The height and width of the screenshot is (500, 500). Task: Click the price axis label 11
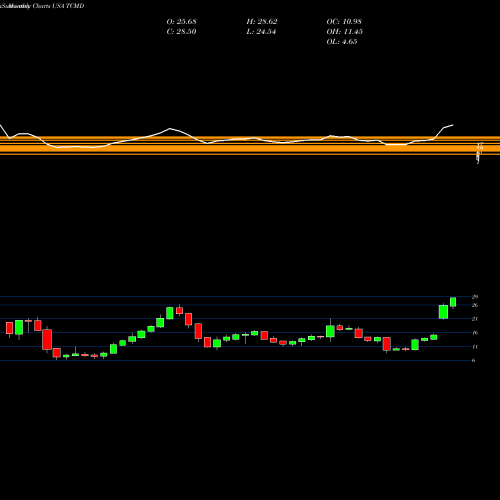pos(475,347)
